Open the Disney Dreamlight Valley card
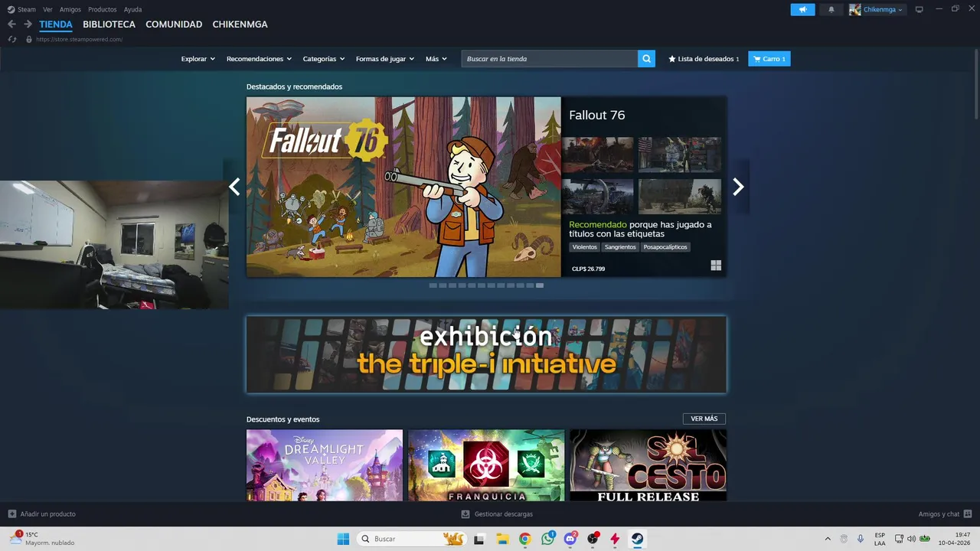Viewport: 980px width, 551px height. [x=325, y=465]
